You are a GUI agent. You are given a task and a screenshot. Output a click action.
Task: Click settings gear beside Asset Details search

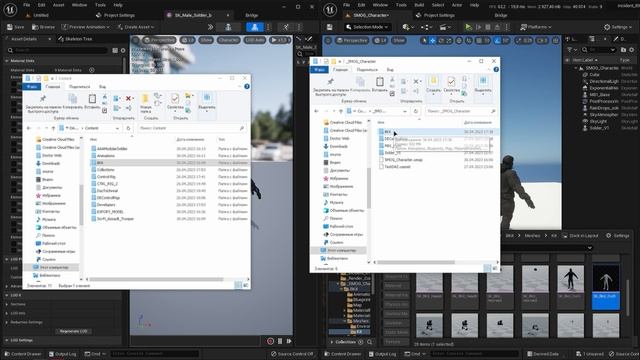coord(123,50)
